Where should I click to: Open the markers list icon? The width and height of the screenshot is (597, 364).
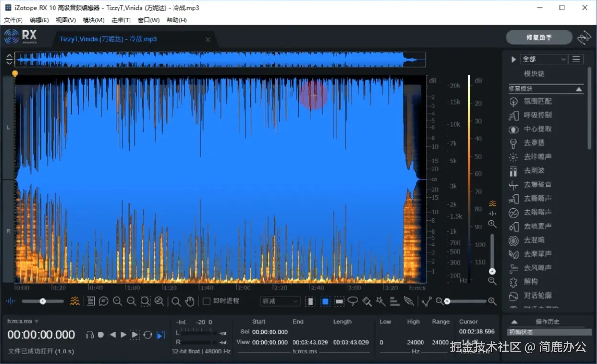(90, 301)
